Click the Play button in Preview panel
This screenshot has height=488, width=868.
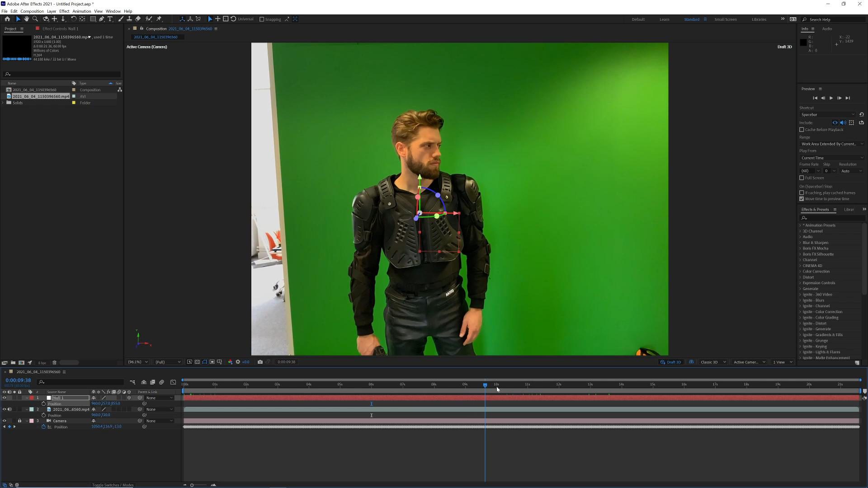coord(831,98)
